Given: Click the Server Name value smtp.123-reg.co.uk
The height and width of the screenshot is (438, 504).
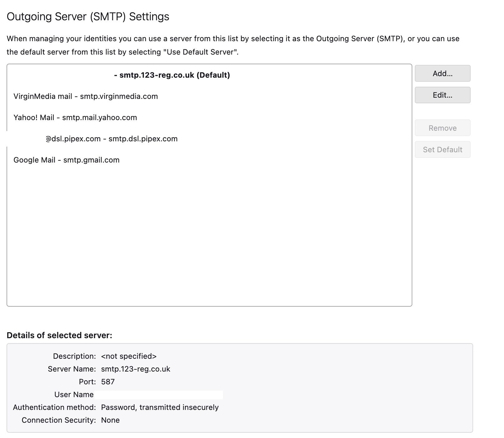Looking at the screenshot, I should coord(135,369).
